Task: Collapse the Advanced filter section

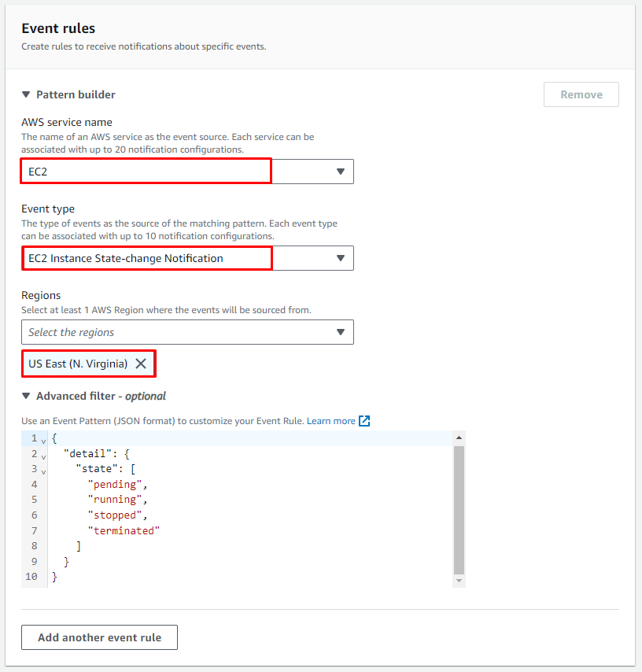Action: 26,396
